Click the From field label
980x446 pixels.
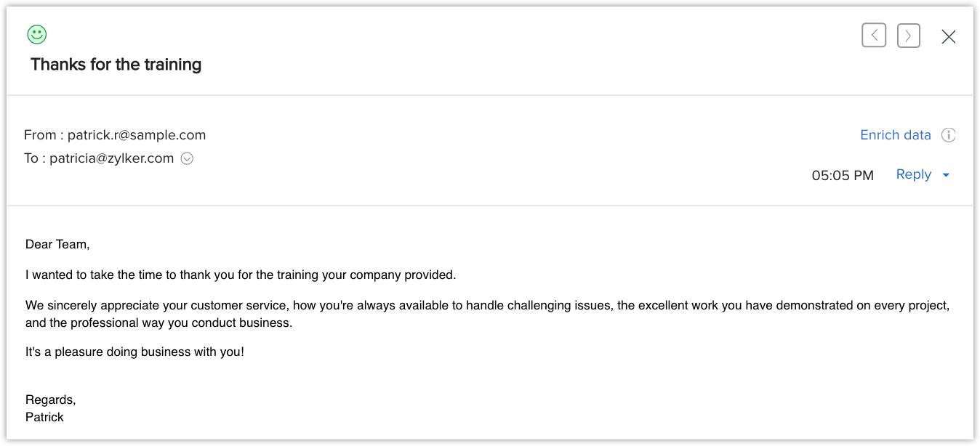40,135
